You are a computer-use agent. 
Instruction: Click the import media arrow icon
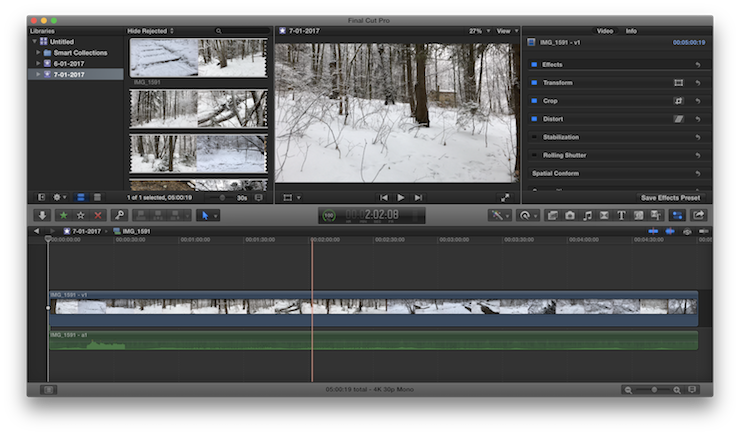(42, 215)
